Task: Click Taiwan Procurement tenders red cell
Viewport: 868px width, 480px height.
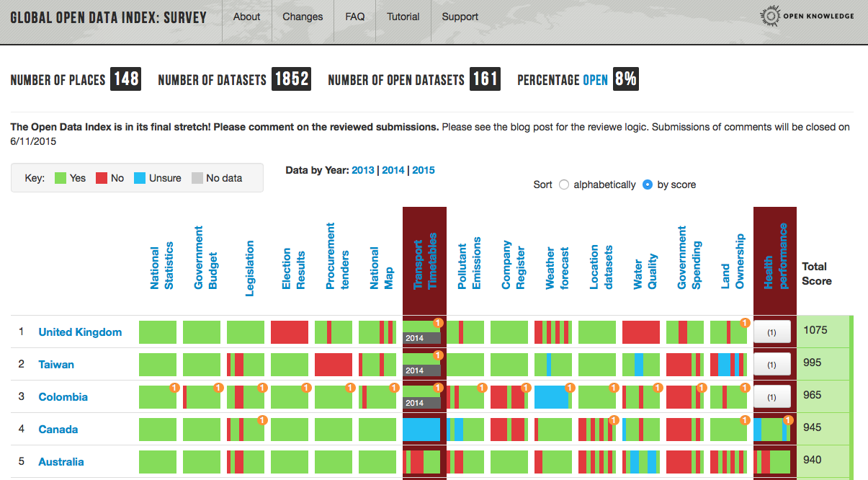Action: click(334, 365)
